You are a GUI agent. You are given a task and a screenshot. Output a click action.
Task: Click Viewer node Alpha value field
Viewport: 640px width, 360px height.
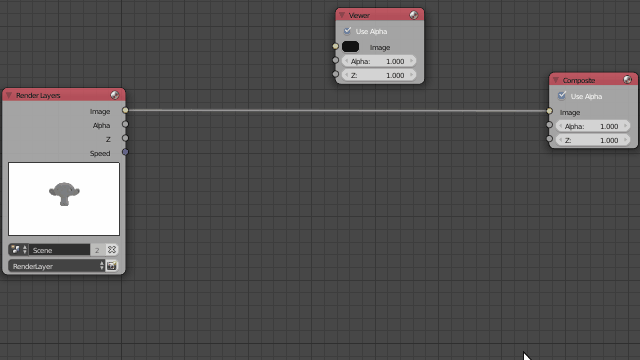[x=379, y=61]
